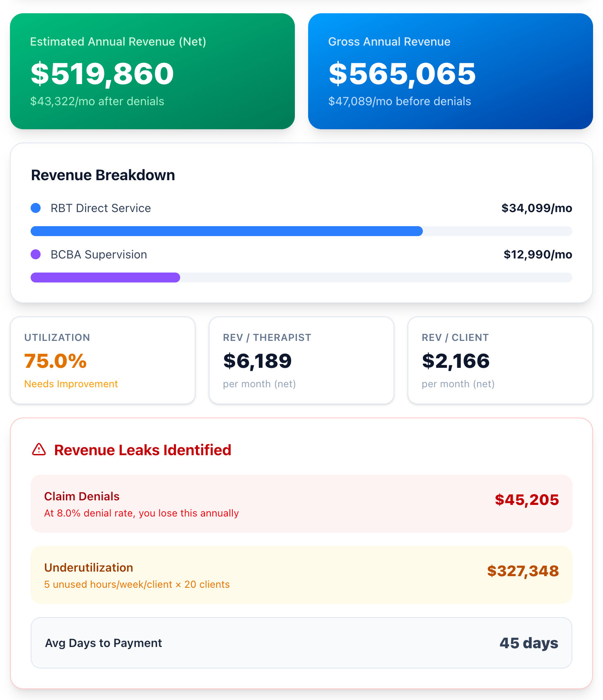Image resolution: width=603 pixels, height=700 pixels.
Task: Click the $45,205 claim denials amount
Action: click(x=527, y=500)
